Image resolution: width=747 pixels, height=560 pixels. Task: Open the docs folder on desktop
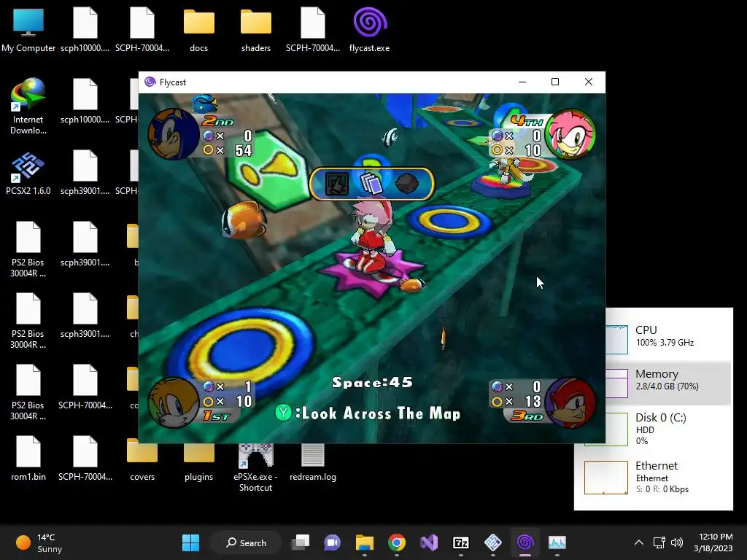(x=198, y=29)
